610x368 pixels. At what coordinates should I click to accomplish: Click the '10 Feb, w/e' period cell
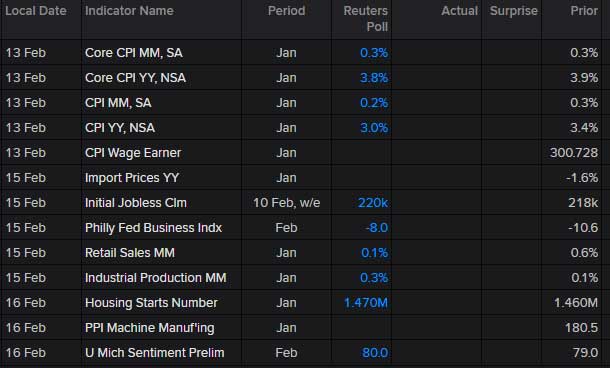(286, 203)
